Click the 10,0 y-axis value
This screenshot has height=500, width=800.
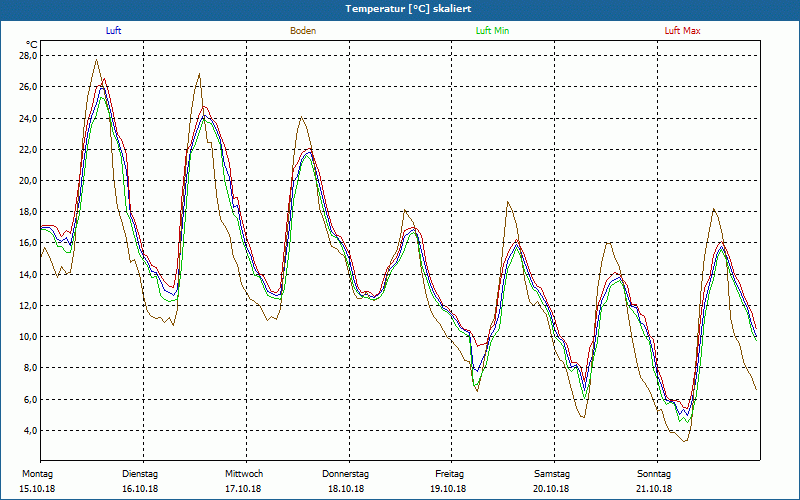[29, 337]
